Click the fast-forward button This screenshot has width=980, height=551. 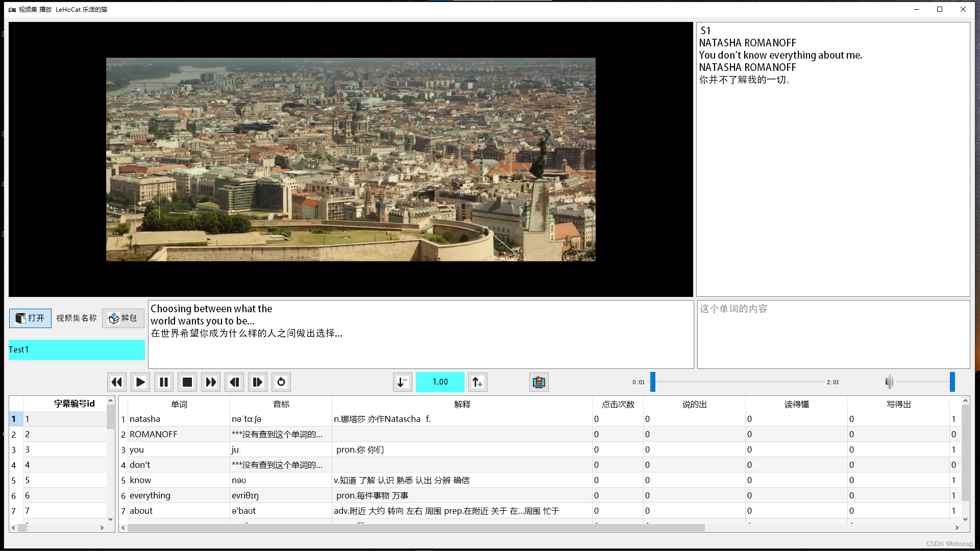211,382
